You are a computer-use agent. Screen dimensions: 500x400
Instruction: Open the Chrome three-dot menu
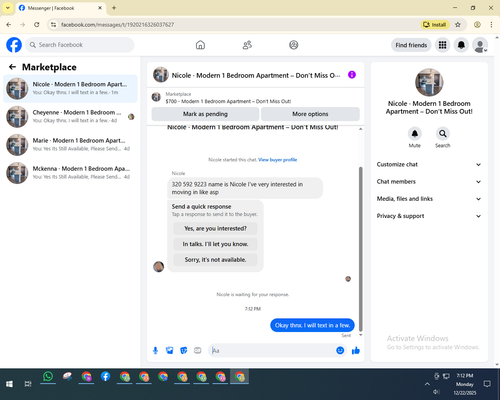coord(491,25)
